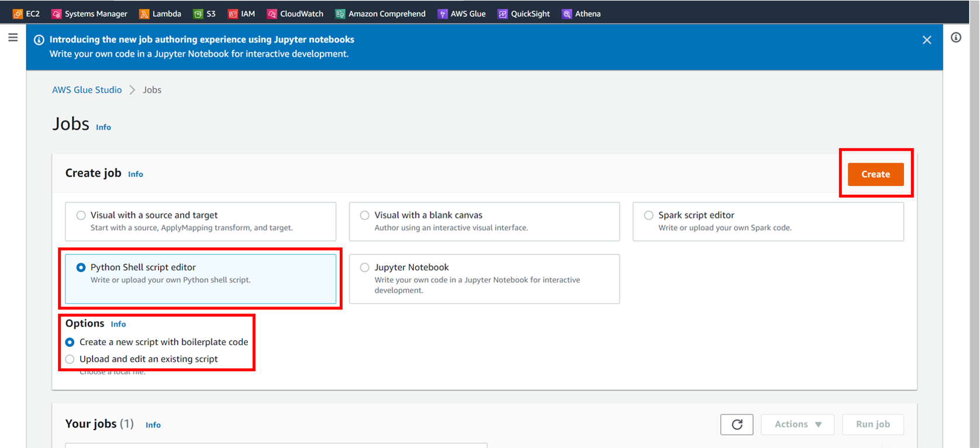Viewport: 980px width, 448px height.
Task: Click 'Write or upload your own Python shell script.'
Action: [x=171, y=280]
